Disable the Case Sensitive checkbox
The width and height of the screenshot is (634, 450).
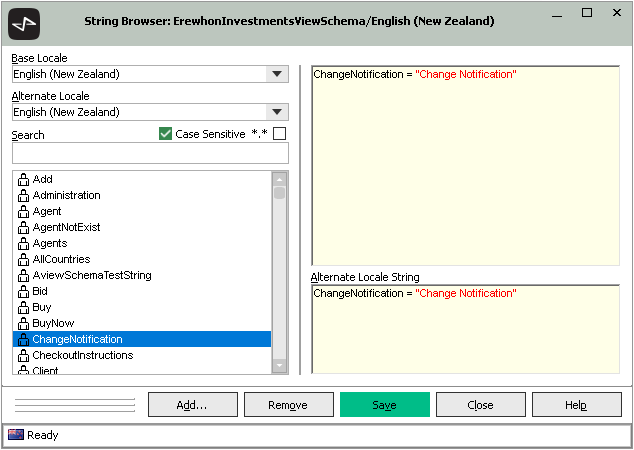pyautogui.click(x=166, y=134)
